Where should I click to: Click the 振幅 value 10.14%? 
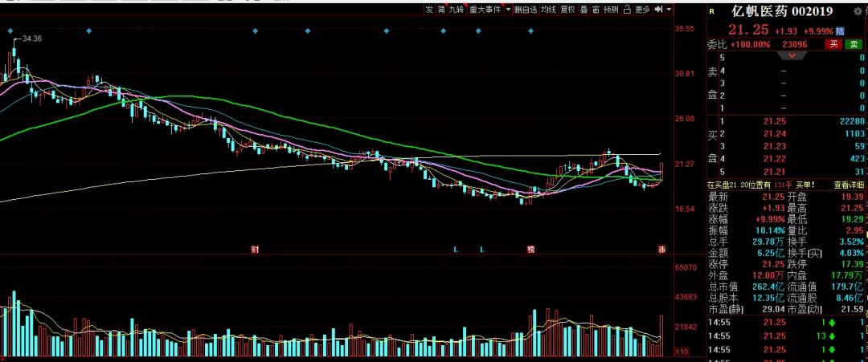[772, 230]
